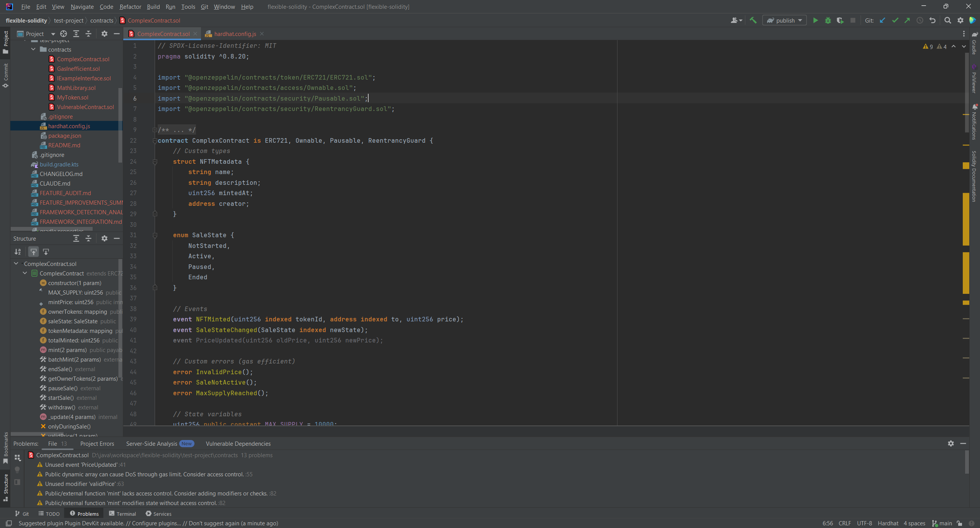
Task: Collapse ComplexContract.sol in Structure tree
Action: (16, 264)
